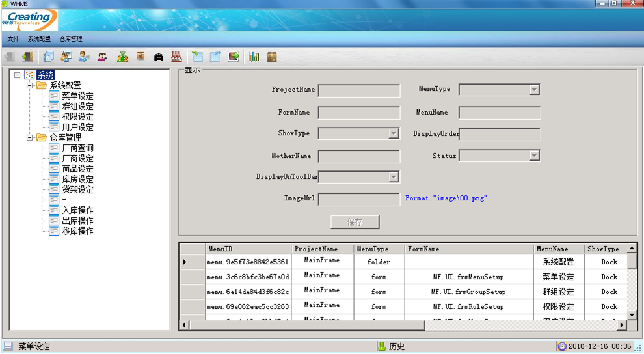The height and width of the screenshot is (354, 644).
Task: Click the calendar clock icon in status bar
Action: click(562, 347)
